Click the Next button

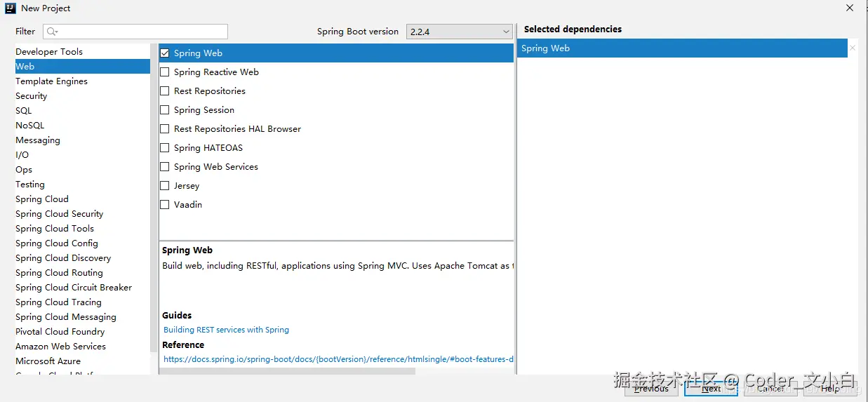(711, 388)
